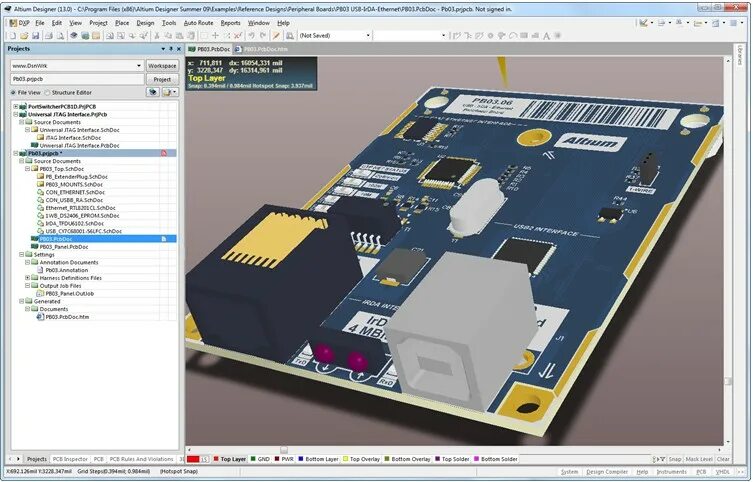753x482 pixels.
Task: Toggle the Bottom Overlay layer tab
Action: [x=408, y=459]
